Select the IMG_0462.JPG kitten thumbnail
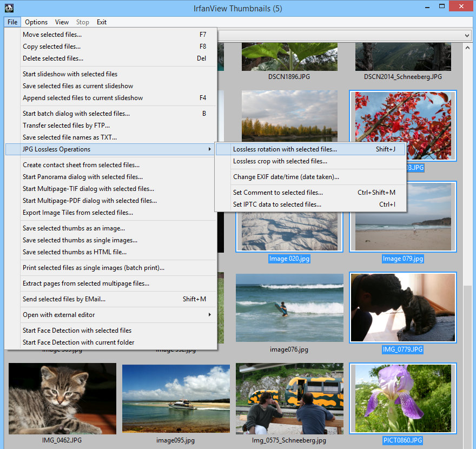476x449 pixels. [62, 398]
